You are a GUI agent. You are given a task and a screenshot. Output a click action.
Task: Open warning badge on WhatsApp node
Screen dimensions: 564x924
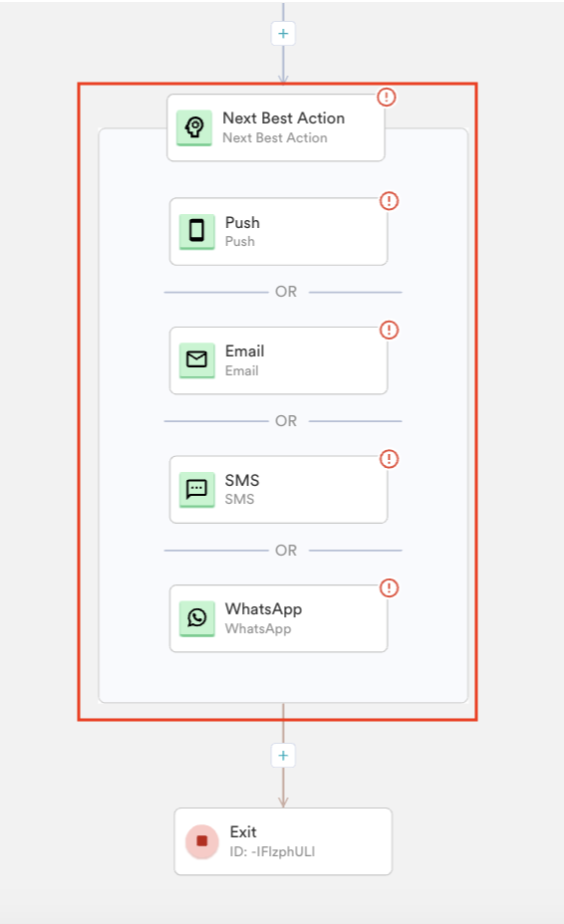pos(389,587)
